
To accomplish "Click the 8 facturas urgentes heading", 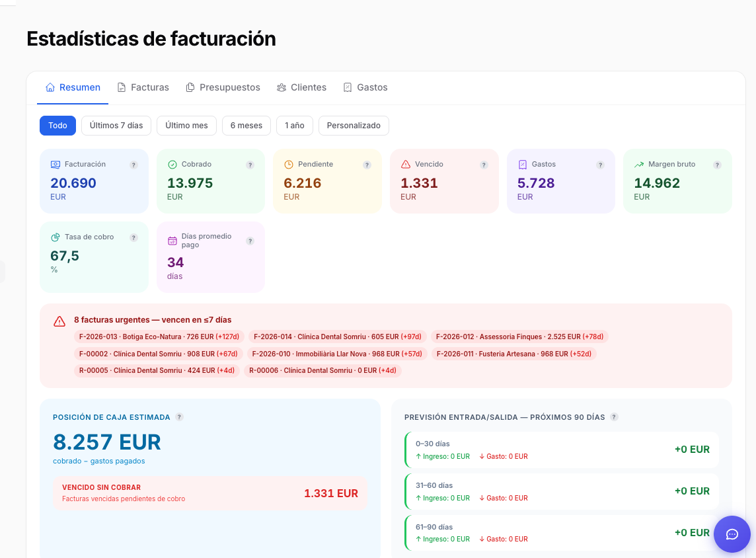I will (153, 320).
